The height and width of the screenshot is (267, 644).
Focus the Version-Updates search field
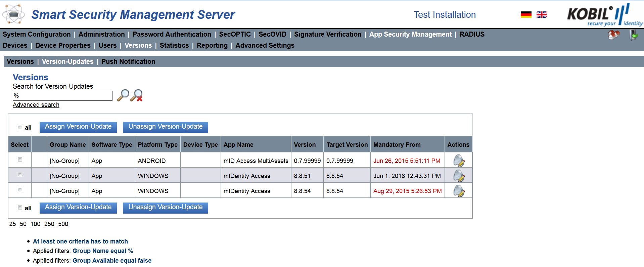point(62,96)
